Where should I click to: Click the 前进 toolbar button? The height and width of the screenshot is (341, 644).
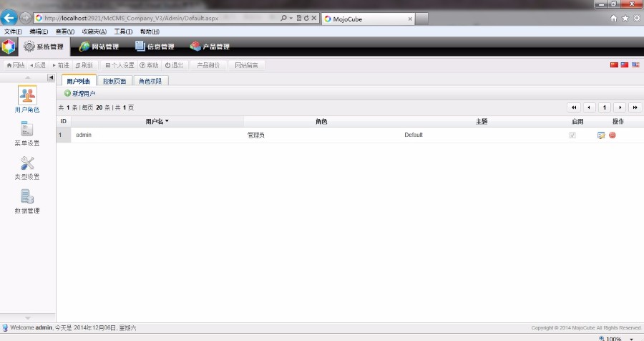point(61,65)
